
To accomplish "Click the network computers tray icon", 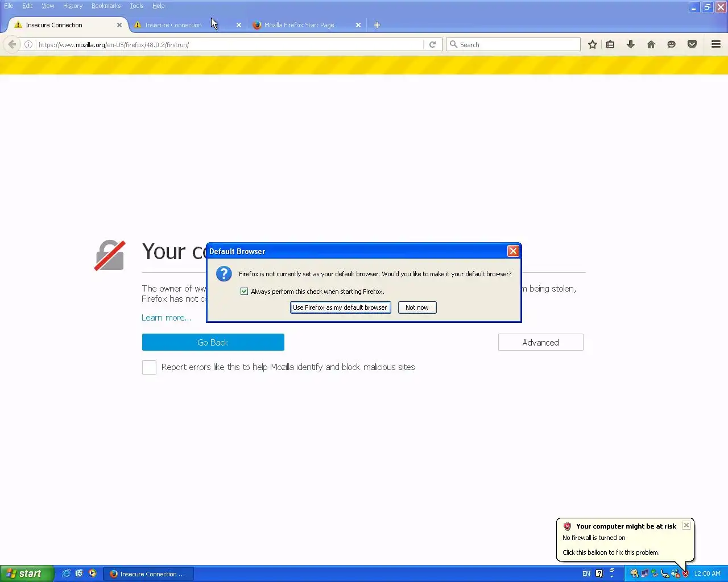I will (x=644, y=573).
